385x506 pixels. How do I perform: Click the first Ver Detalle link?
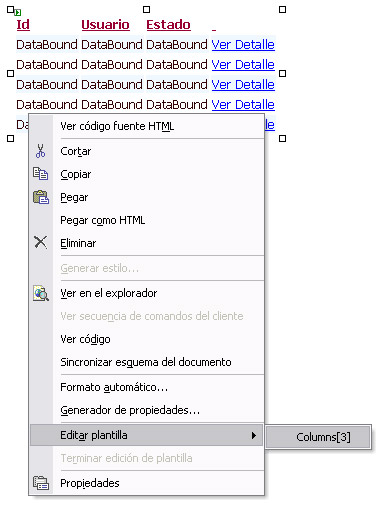243,45
